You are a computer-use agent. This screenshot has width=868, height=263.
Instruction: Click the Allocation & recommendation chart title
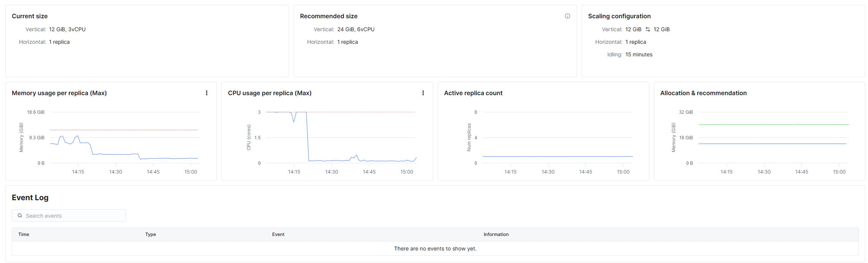tap(703, 93)
